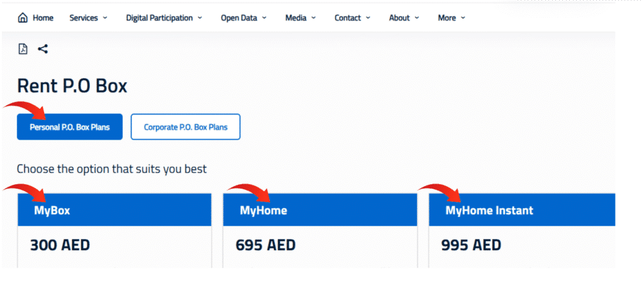The height and width of the screenshot is (300, 644).
Task: Click the Home house icon
Action: [23, 18]
